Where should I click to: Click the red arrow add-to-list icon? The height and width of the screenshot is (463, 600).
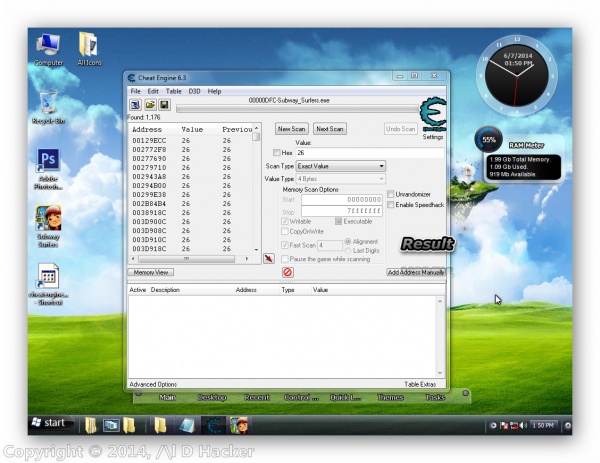click(268, 258)
